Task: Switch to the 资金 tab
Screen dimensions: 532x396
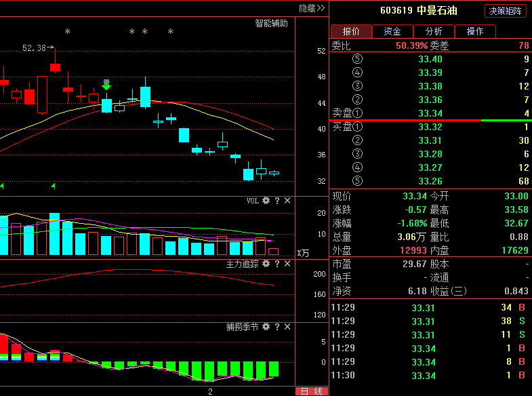Action: (x=392, y=31)
